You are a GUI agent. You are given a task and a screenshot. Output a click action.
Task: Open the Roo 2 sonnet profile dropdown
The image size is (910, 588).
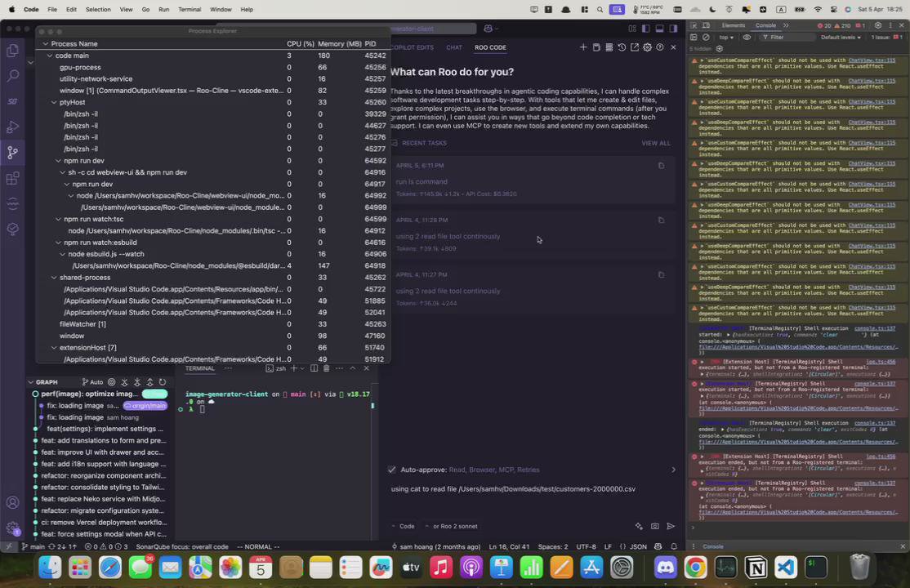(452, 527)
